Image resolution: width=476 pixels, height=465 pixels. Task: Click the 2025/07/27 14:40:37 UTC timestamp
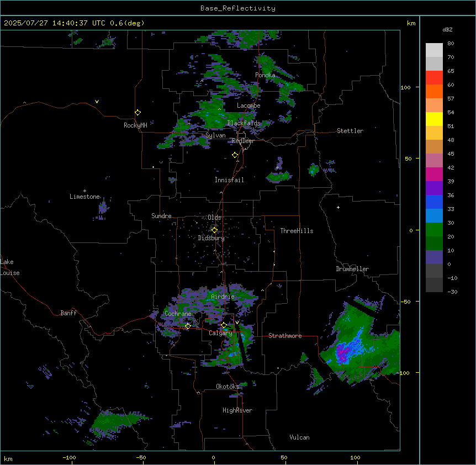[74, 23]
